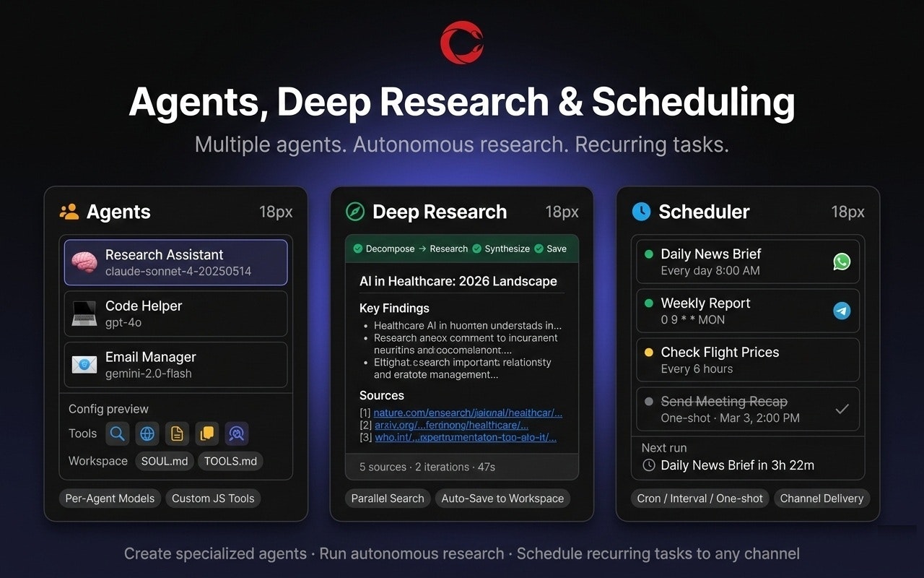Click the envelope icon for Email Manager

point(84,365)
